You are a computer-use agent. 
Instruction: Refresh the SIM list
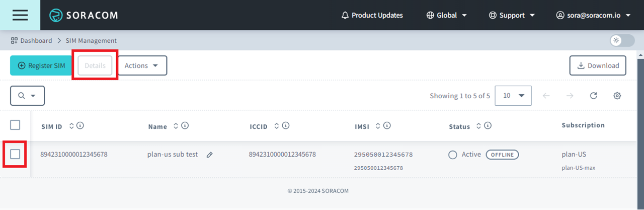click(594, 96)
